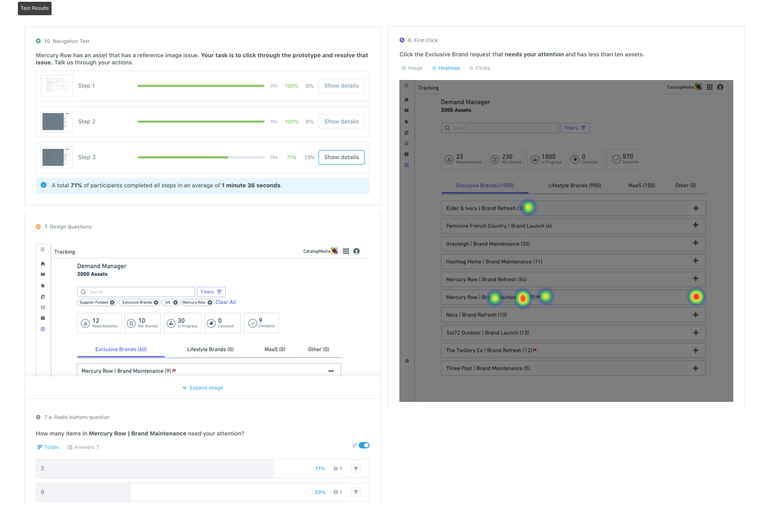The image size is (769, 532).
Task: Click the Step 2 thumbnail image
Action: (x=56, y=122)
